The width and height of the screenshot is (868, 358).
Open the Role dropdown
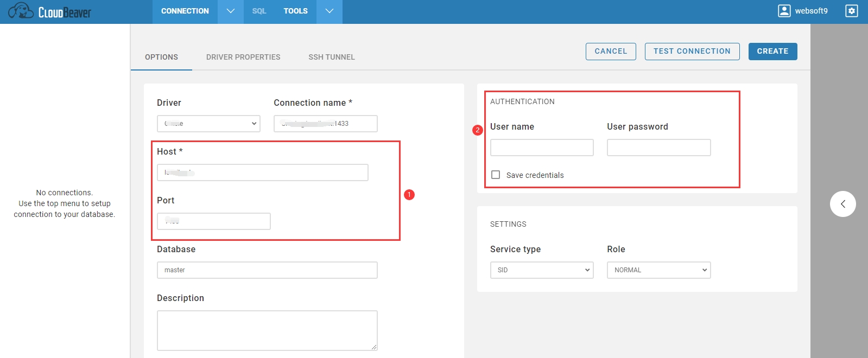click(x=658, y=270)
